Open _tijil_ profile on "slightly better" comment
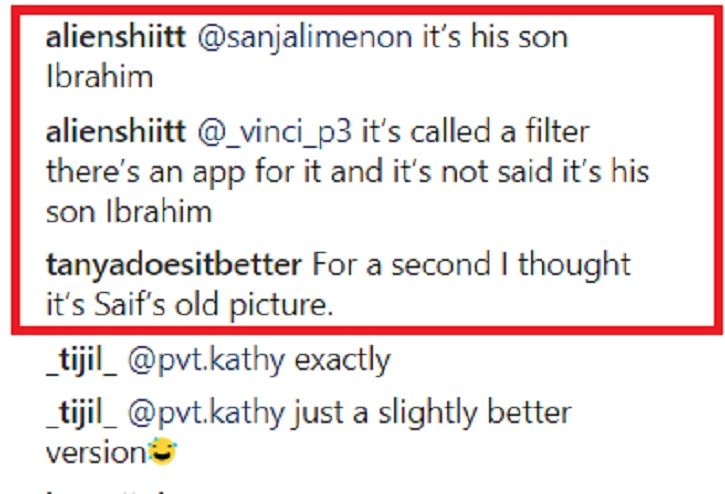This screenshot has height=494, width=725. click(x=82, y=413)
